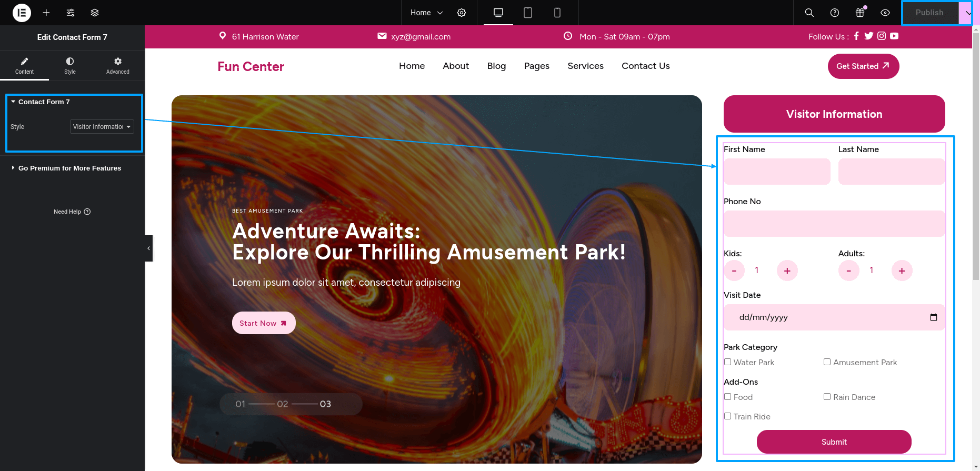Image resolution: width=980 pixels, height=471 pixels.
Task: Open Site Settings sliders icon
Action: click(x=71, y=13)
